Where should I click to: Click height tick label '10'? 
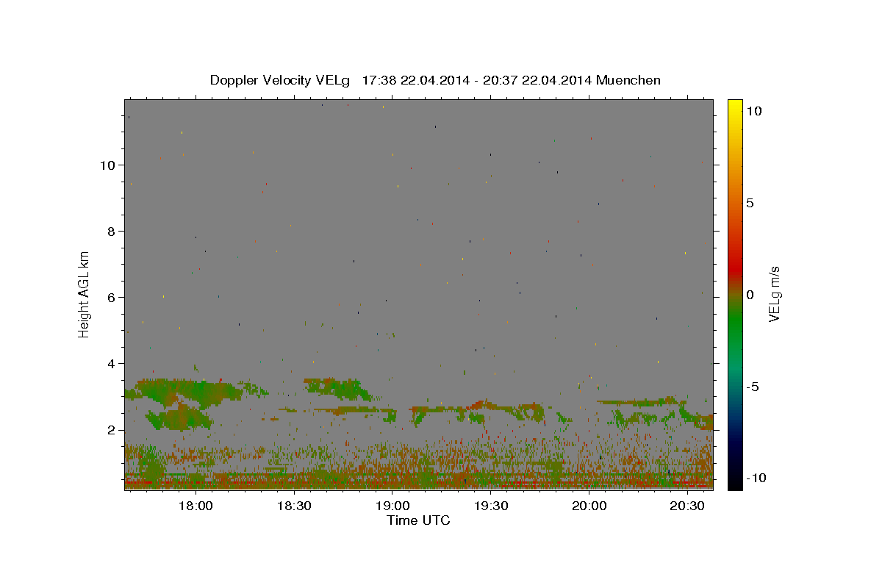click(x=107, y=165)
